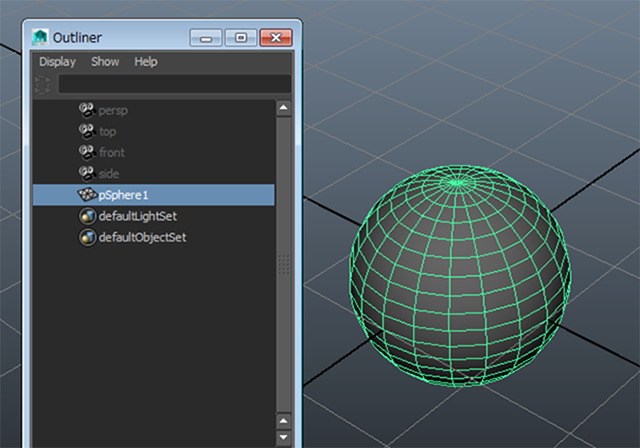Select pSphere1 in the Outliner
This screenshot has width=640, height=448.
(x=154, y=195)
